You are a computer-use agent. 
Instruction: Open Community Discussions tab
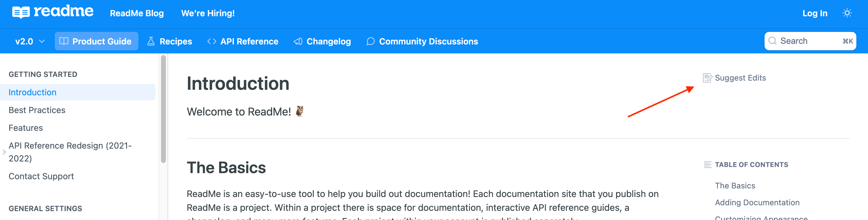(x=422, y=41)
